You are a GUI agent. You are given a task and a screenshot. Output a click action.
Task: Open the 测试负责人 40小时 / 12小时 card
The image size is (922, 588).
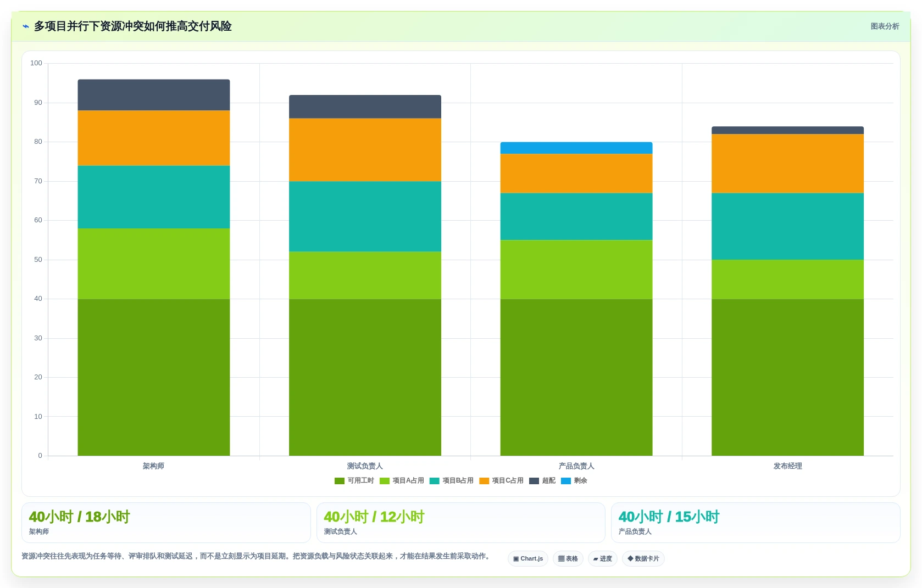pyautogui.click(x=461, y=523)
